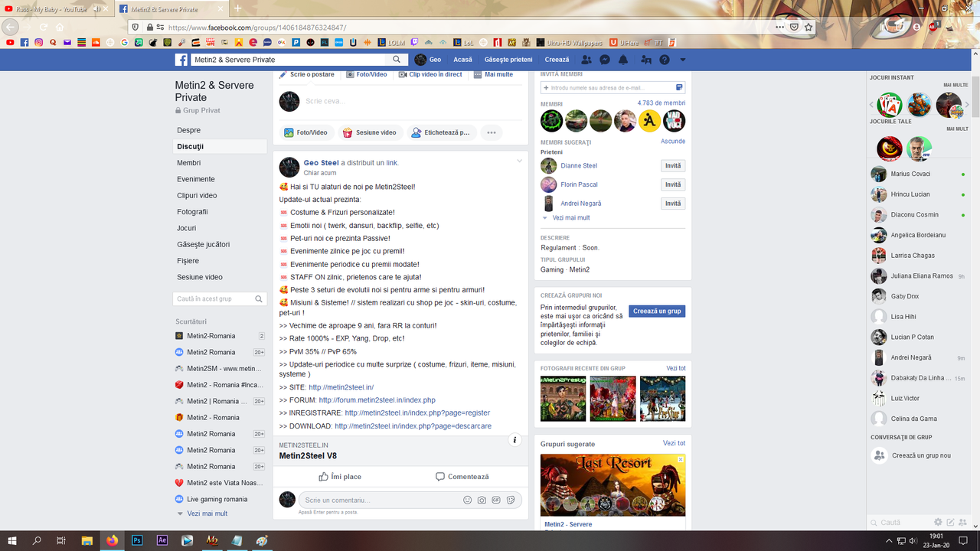Open the Despre section
This screenshot has height=551, width=980.
tap(188, 130)
